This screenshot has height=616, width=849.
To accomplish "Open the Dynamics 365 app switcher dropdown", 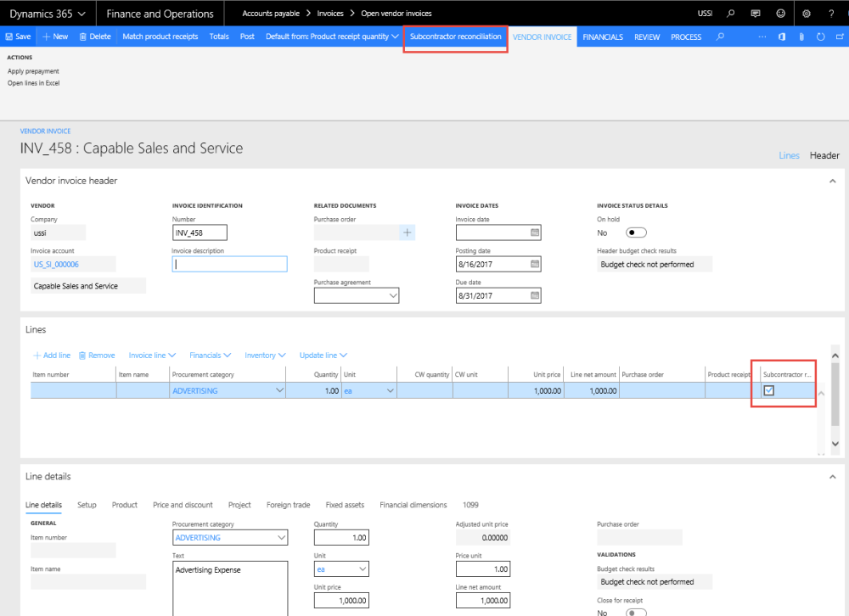I will tap(48, 14).
